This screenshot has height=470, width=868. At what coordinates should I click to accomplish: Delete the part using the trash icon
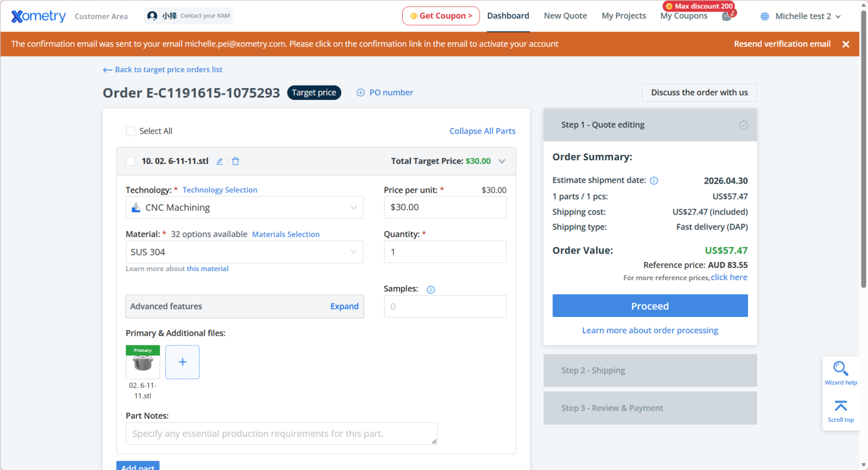(236, 161)
